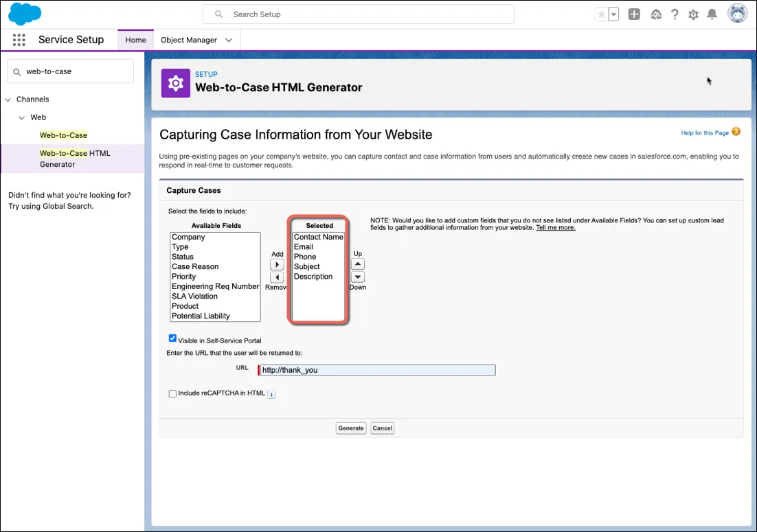The image size is (757, 532).
Task: Enable Include reCAPTCHA in HTML
Action: pyautogui.click(x=172, y=393)
